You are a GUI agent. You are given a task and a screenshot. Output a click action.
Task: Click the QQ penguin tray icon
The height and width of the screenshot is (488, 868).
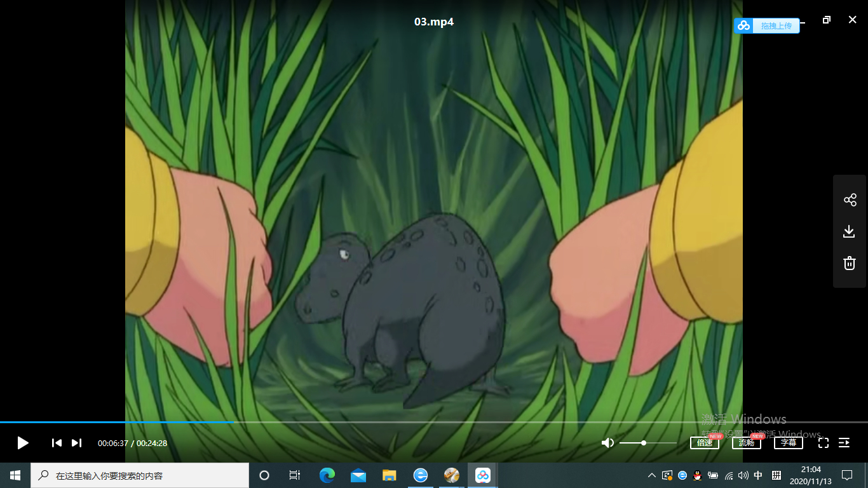697,475
